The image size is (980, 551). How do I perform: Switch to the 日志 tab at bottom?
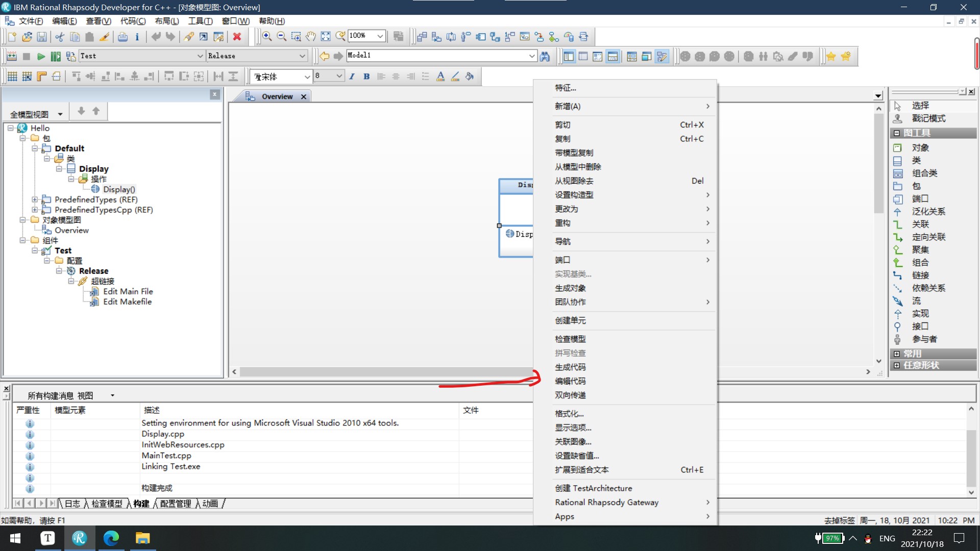pyautogui.click(x=73, y=503)
